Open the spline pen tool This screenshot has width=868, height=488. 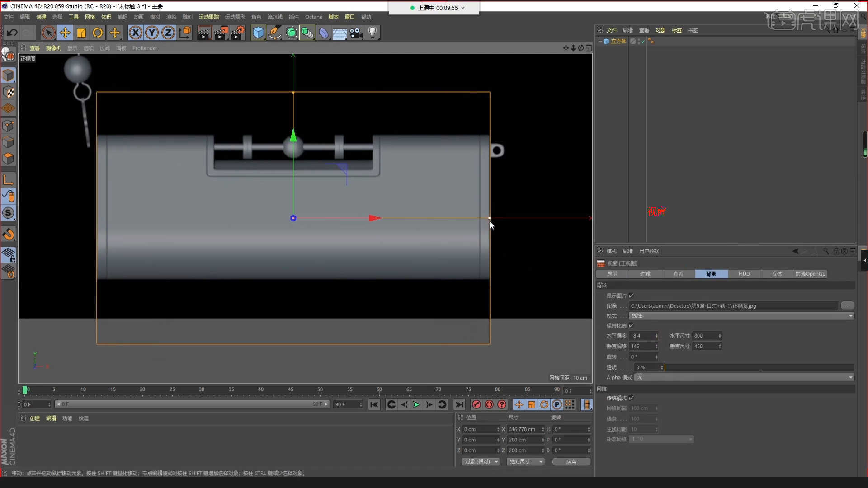click(274, 33)
